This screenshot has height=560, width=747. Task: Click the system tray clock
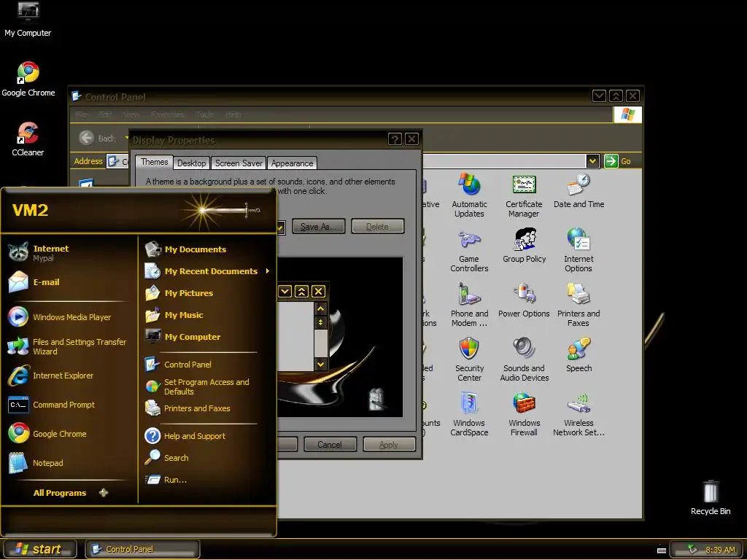pos(720,550)
